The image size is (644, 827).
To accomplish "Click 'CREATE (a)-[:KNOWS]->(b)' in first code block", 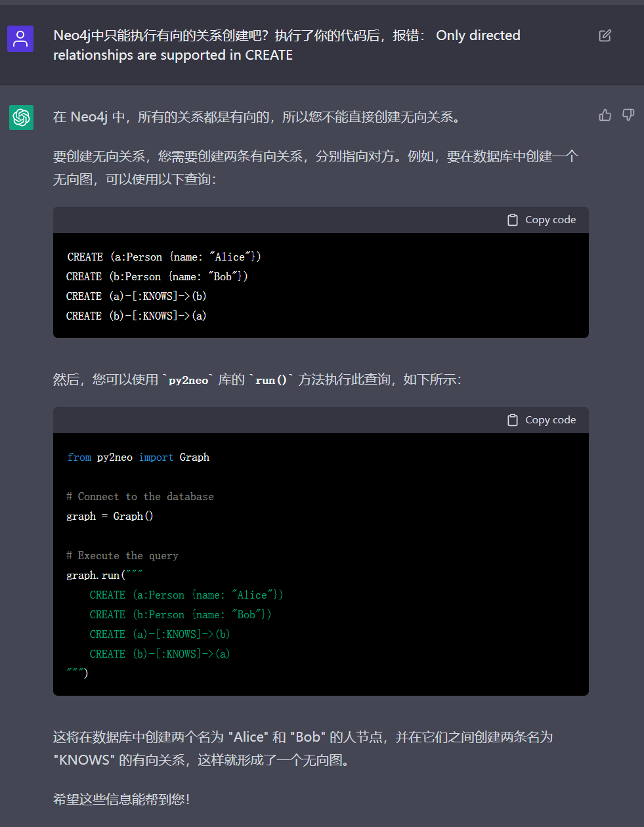I will [x=137, y=296].
